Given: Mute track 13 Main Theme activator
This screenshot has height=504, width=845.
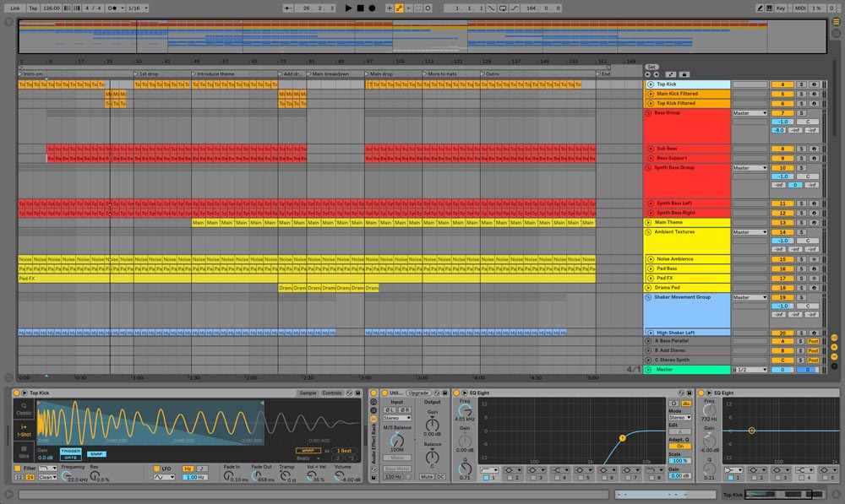Looking at the screenshot, I should coord(782,223).
